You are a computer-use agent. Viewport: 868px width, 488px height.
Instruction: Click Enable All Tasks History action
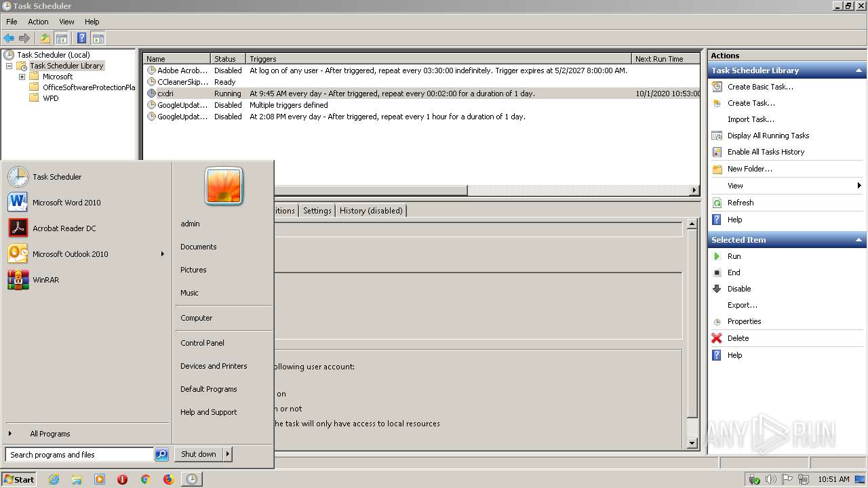[766, 152]
